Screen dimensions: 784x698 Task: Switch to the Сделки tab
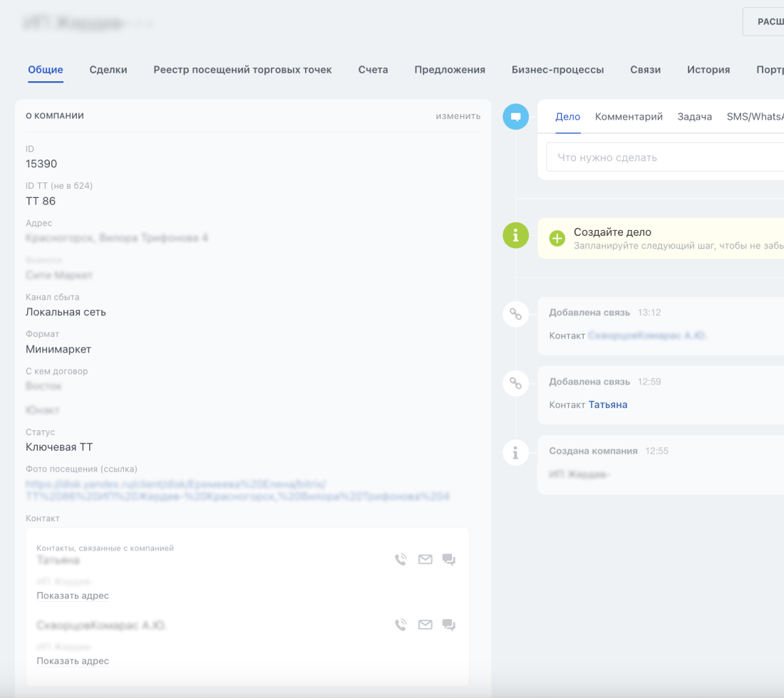(x=108, y=70)
